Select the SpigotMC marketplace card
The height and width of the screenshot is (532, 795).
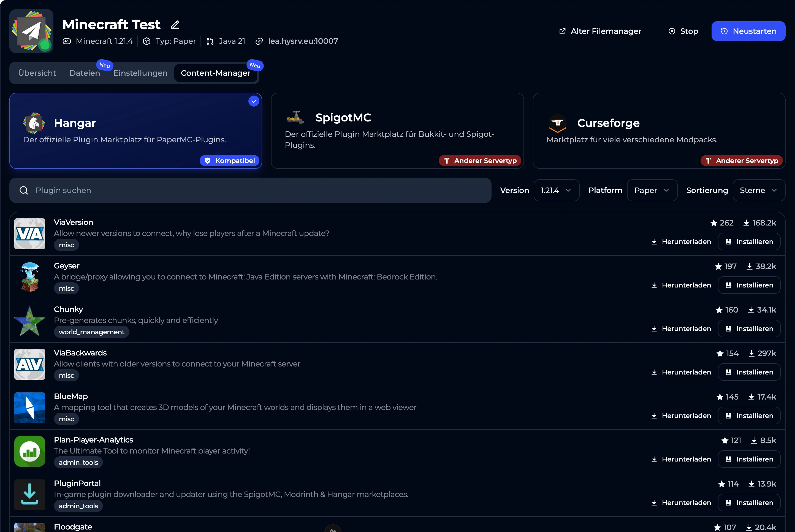click(x=397, y=131)
